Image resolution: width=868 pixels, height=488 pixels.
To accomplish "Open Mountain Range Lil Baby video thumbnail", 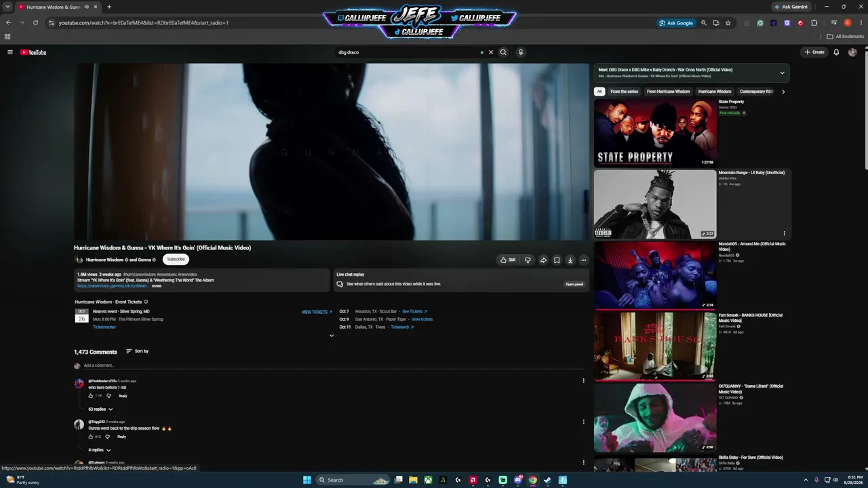I will point(655,204).
